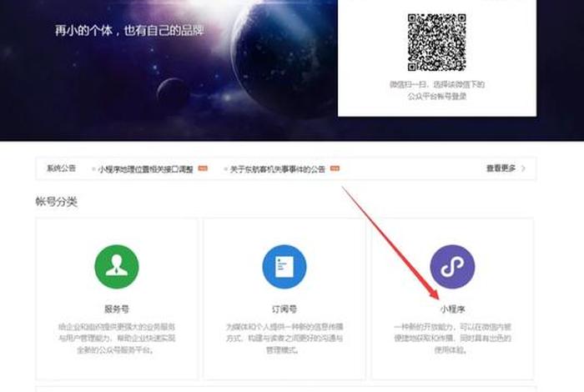Click the 微信扫一扫 instruction under QR code
Image resolution: width=584 pixels, height=392 pixels.
click(x=436, y=90)
